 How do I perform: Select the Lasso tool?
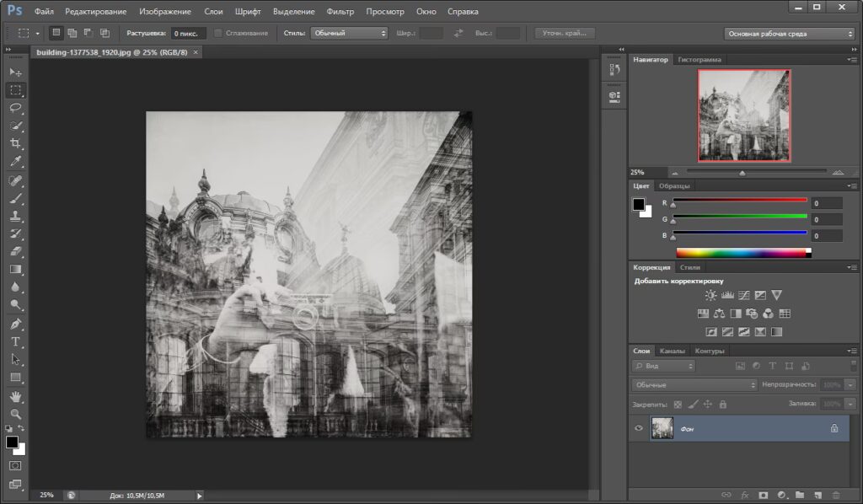coord(15,108)
